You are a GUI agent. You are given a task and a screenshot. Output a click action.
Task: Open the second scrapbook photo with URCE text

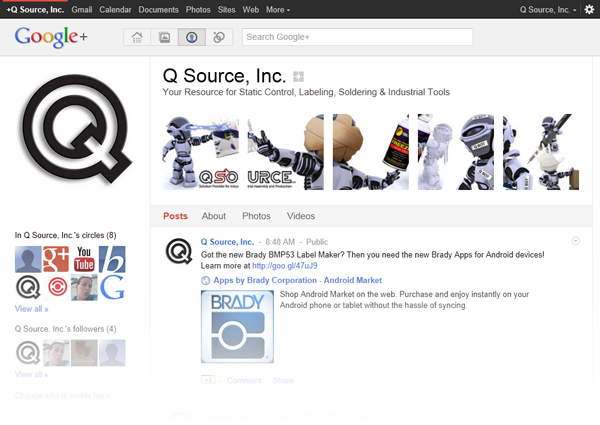point(285,152)
